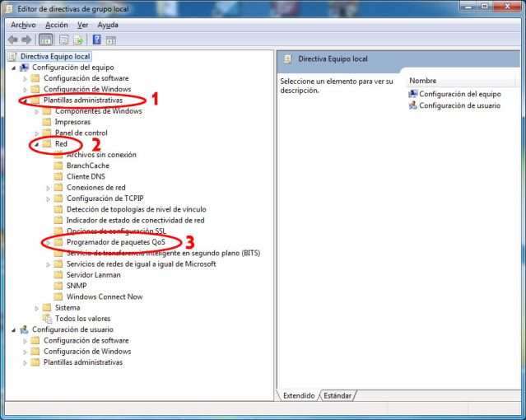Screen dimensions: 526x420
Task: Open the Acción menu
Action: click(x=56, y=25)
